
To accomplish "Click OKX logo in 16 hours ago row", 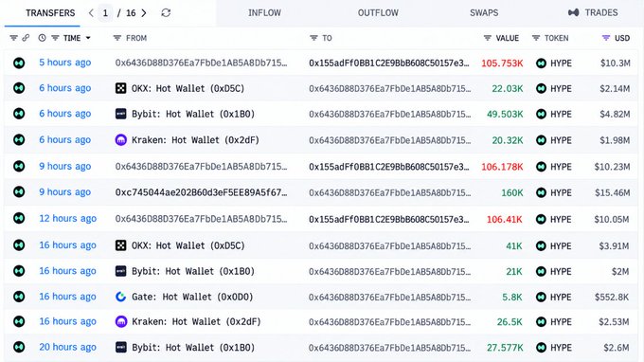I will click(121, 245).
